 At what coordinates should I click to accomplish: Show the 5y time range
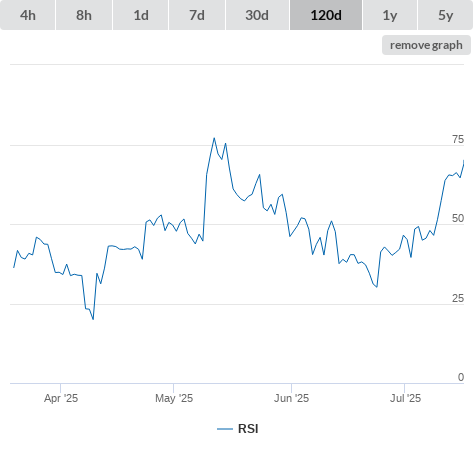446,15
